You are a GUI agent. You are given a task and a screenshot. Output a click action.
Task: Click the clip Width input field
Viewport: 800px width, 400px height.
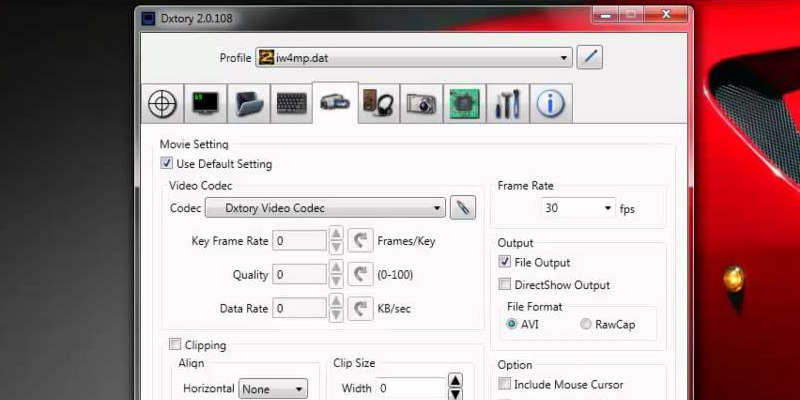coord(411,389)
